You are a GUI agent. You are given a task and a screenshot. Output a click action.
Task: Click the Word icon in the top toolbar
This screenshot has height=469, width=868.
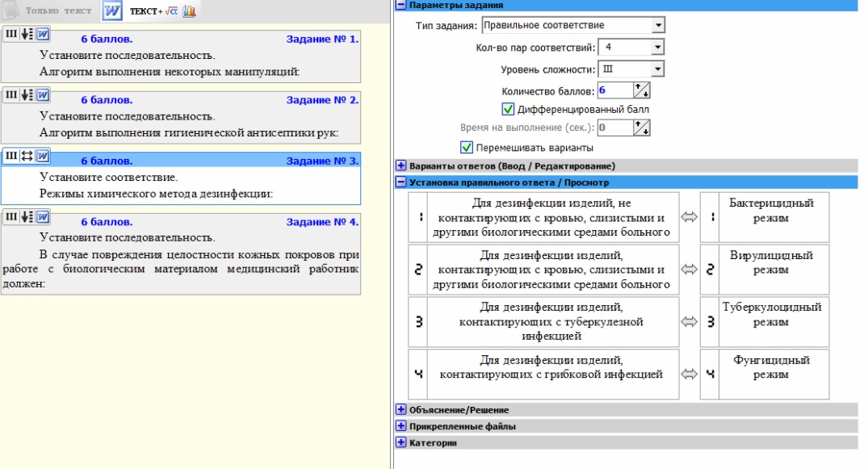(x=111, y=10)
